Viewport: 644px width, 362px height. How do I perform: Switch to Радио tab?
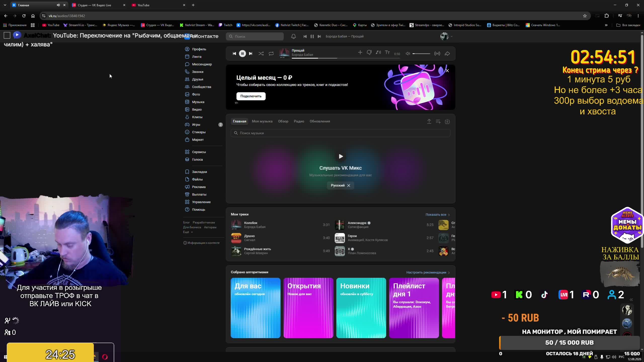pos(299,121)
